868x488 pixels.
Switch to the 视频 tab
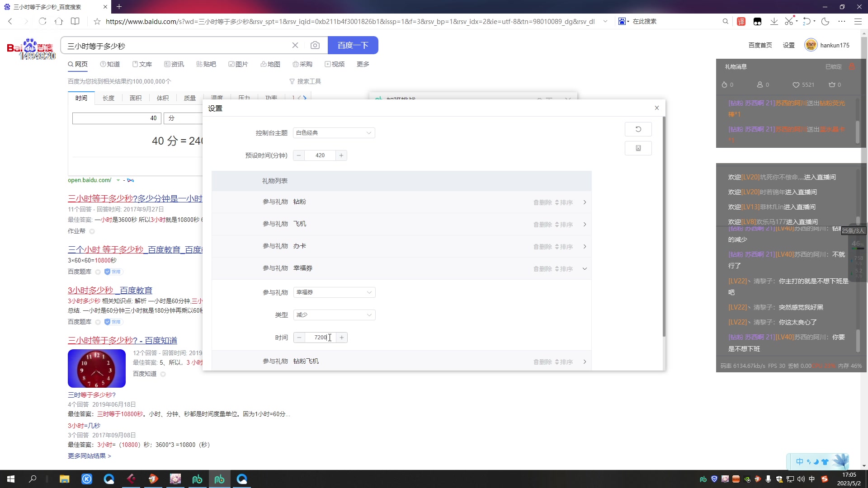[x=335, y=64]
